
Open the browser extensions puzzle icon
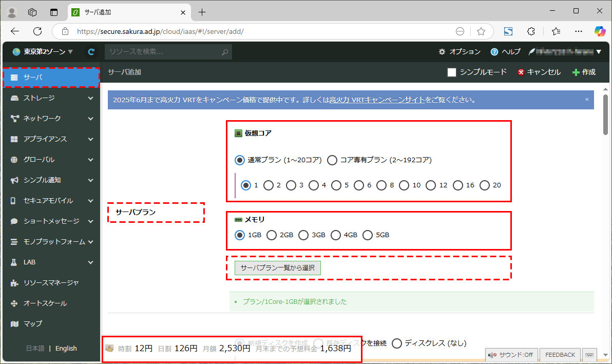point(531,31)
